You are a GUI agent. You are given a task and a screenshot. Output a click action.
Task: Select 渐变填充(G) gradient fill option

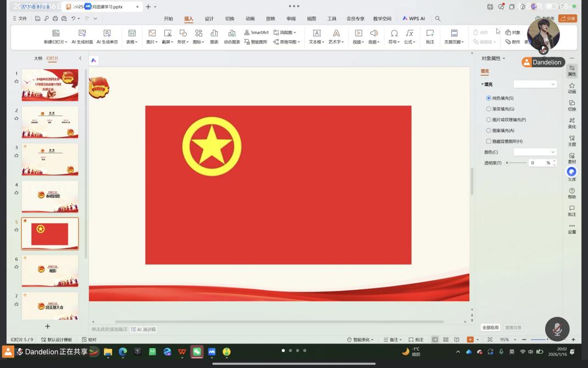pos(489,109)
